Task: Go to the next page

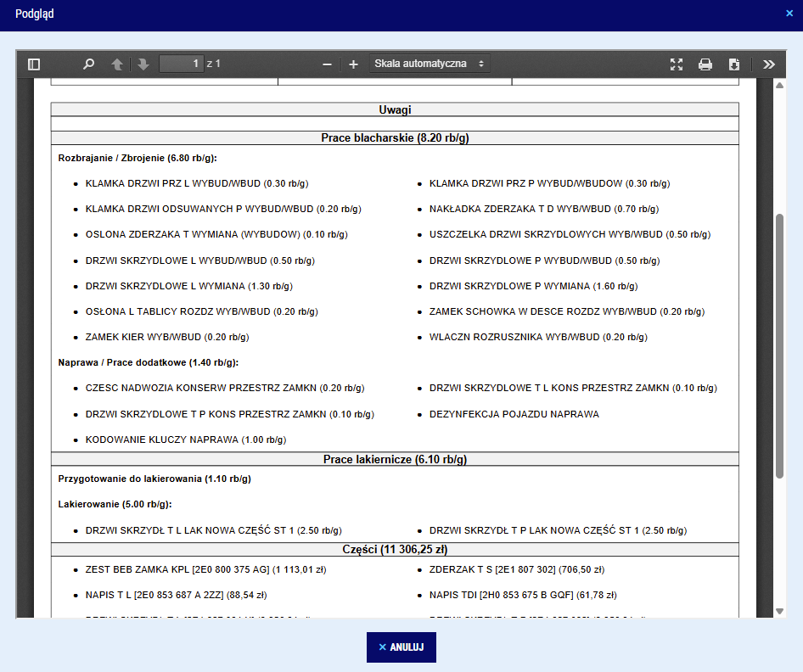Action: coord(143,64)
